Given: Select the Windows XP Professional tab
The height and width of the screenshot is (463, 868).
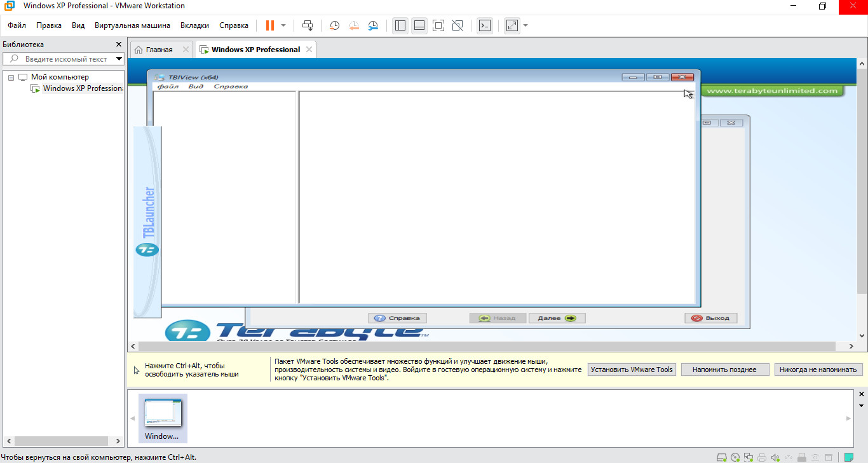Looking at the screenshot, I should point(255,50).
